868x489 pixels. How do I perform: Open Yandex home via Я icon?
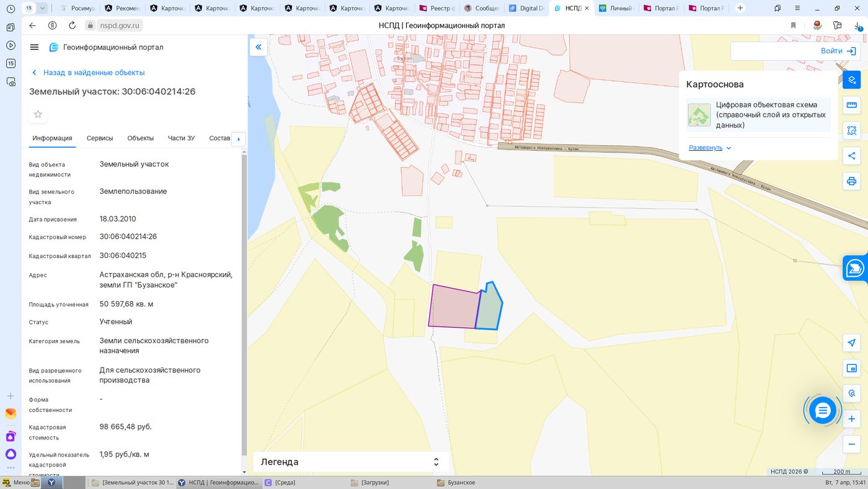(x=53, y=25)
